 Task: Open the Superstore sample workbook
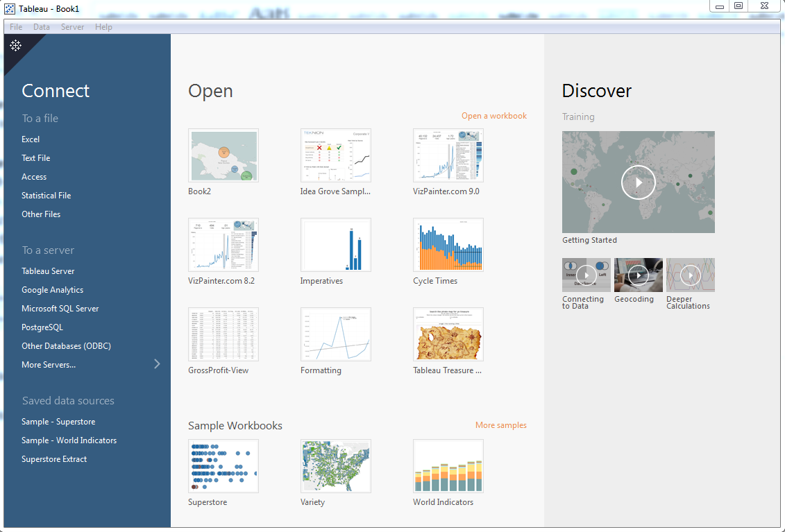click(x=223, y=466)
